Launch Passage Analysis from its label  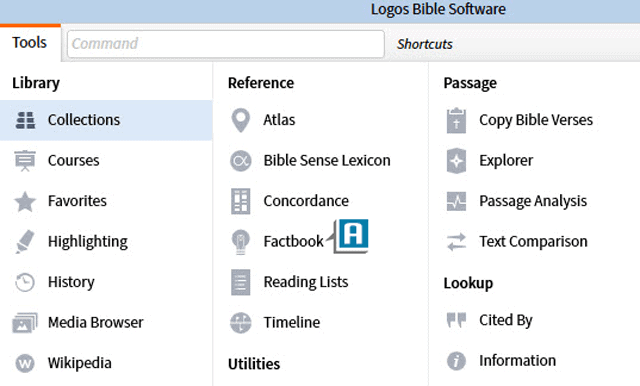(533, 201)
